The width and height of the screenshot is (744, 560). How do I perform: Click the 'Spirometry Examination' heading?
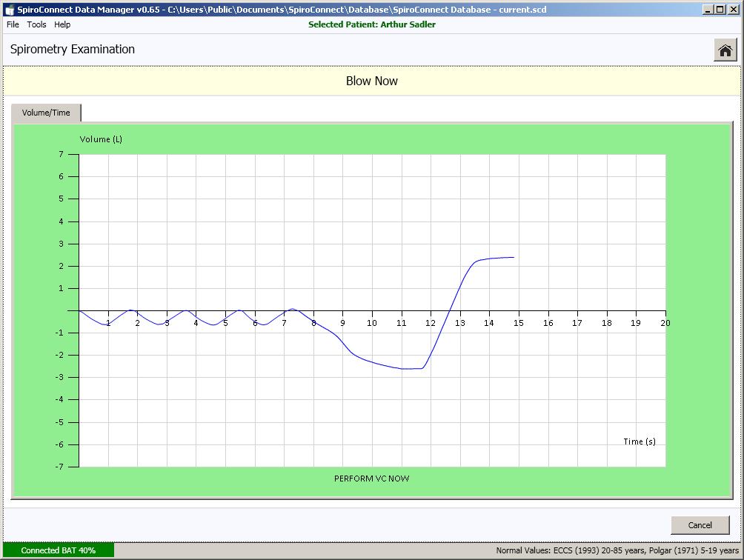(73, 50)
